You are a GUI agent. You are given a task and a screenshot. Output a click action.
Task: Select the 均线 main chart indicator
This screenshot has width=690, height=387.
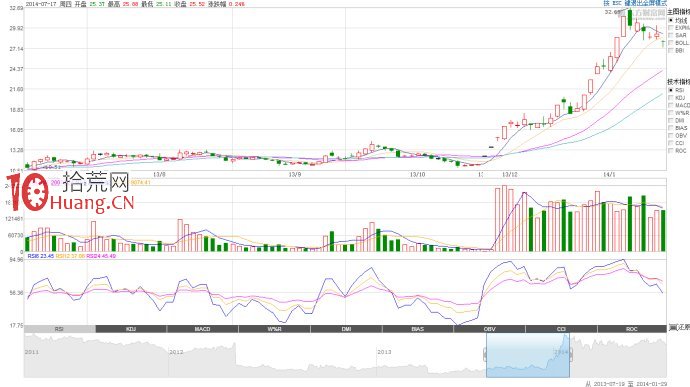pyautogui.click(x=671, y=20)
